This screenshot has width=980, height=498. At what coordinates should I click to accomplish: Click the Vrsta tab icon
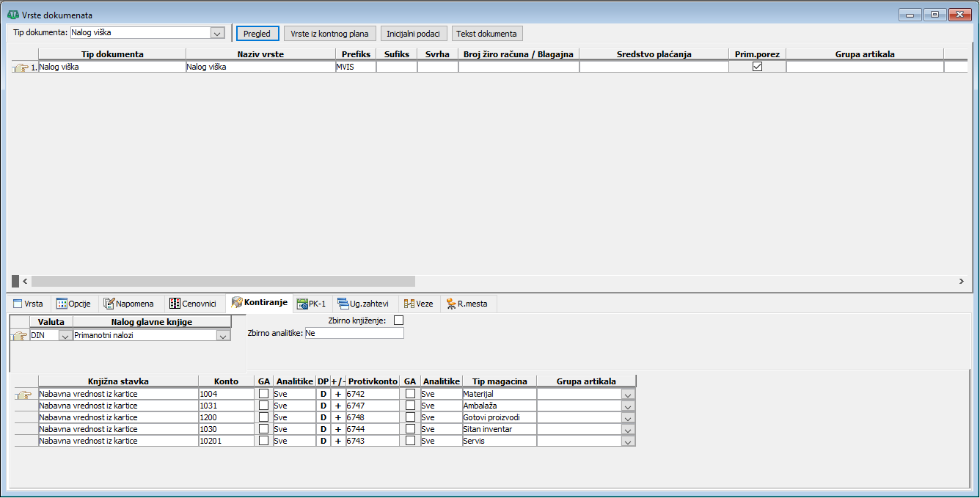pos(18,304)
